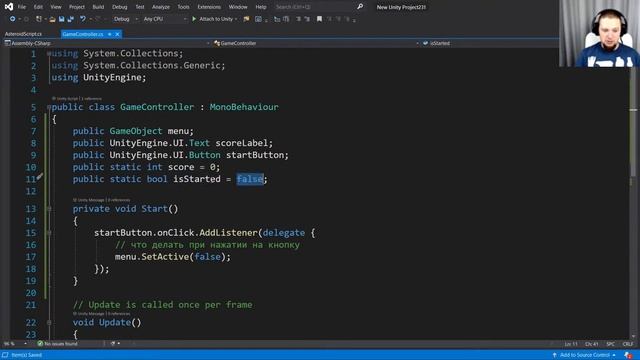640x360 pixels.
Task: Click the Save file icon
Action: 62,19
